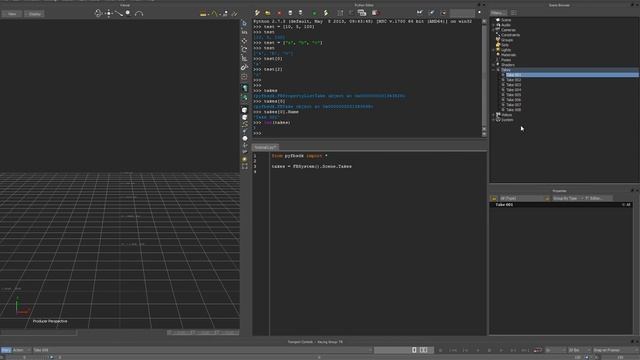Collapse the Takes node in Scene Browser
Image resolution: width=640 pixels, height=360 pixels.
(493, 70)
